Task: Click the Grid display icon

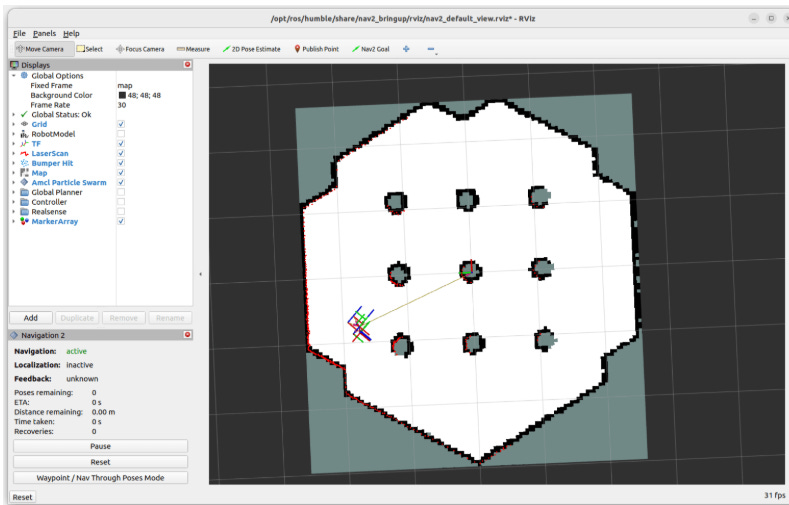Action: click(x=24, y=124)
